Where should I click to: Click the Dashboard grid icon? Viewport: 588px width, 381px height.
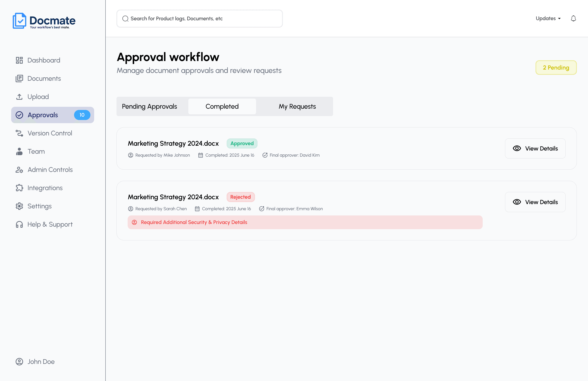19,60
